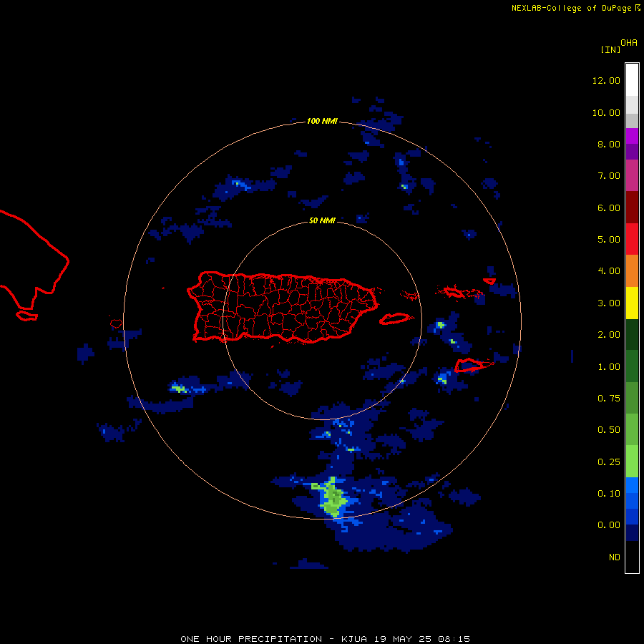Image resolution: width=644 pixels, height=644 pixels.
Task: Select the 10.00 legend value
Action: (x=606, y=112)
